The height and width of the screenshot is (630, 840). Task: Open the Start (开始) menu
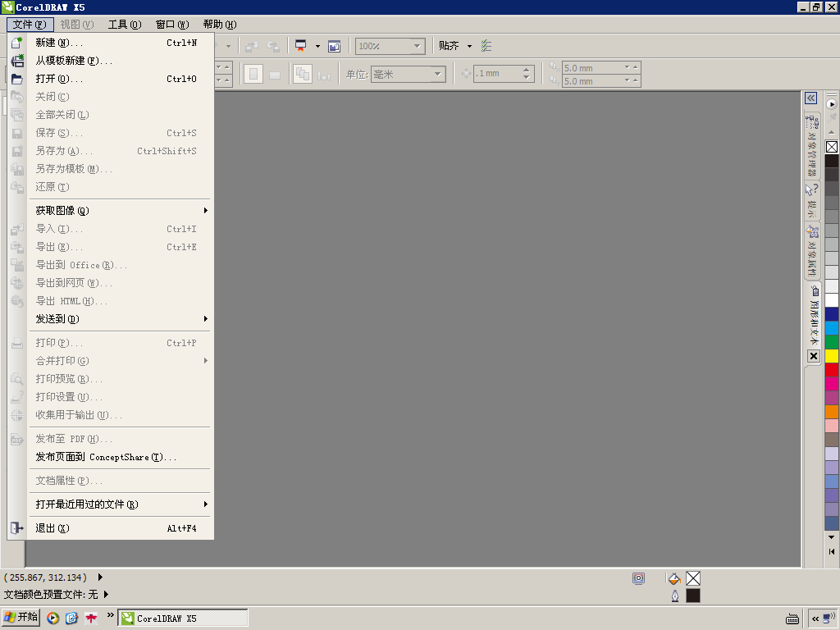[21, 618]
